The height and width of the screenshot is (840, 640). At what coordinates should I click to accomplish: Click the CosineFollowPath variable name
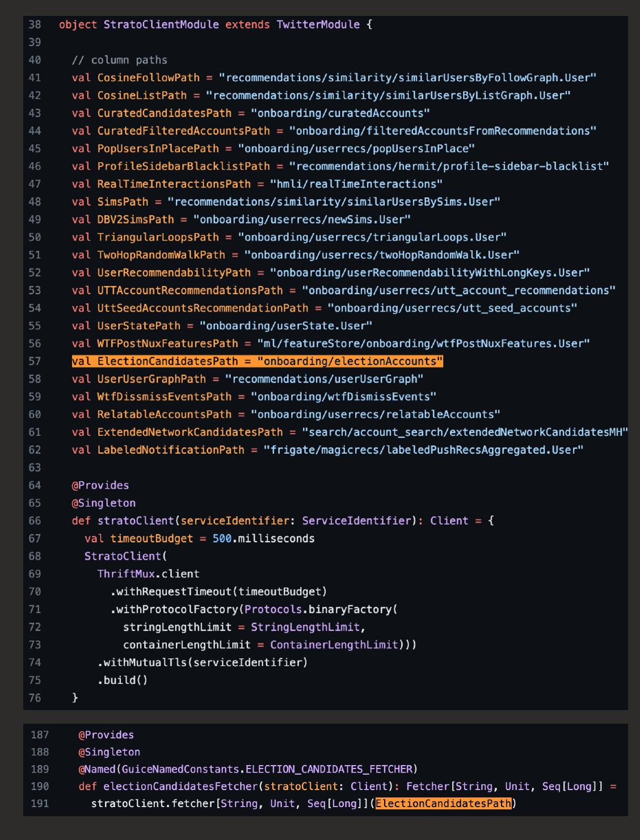pyautogui.click(x=148, y=78)
